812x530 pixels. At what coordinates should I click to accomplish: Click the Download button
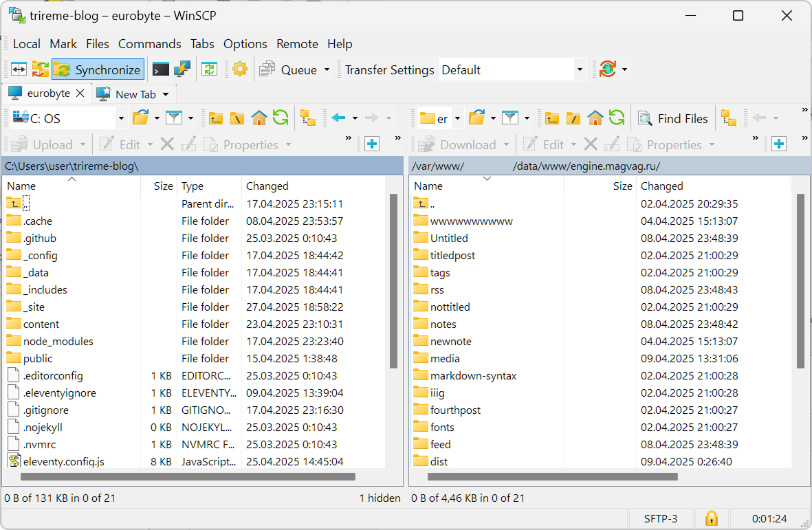(458, 144)
